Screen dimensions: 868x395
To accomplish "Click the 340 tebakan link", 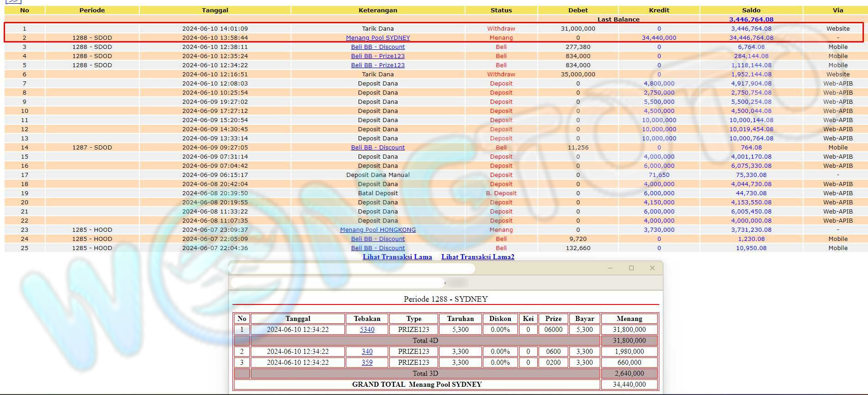I will coord(367,352).
